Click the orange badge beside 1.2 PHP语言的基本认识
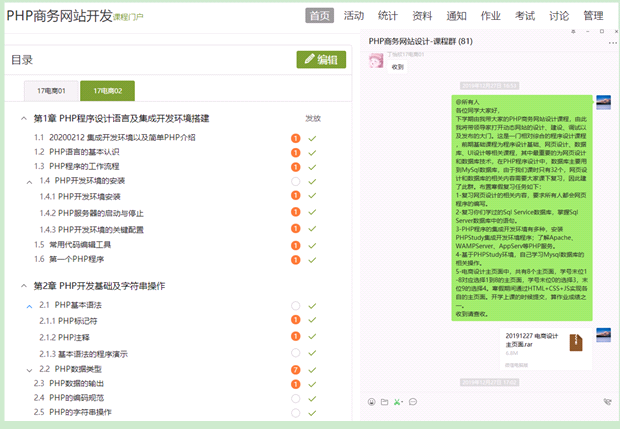Screen dimensions: 620x429 pyautogui.click(x=295, y=152)
